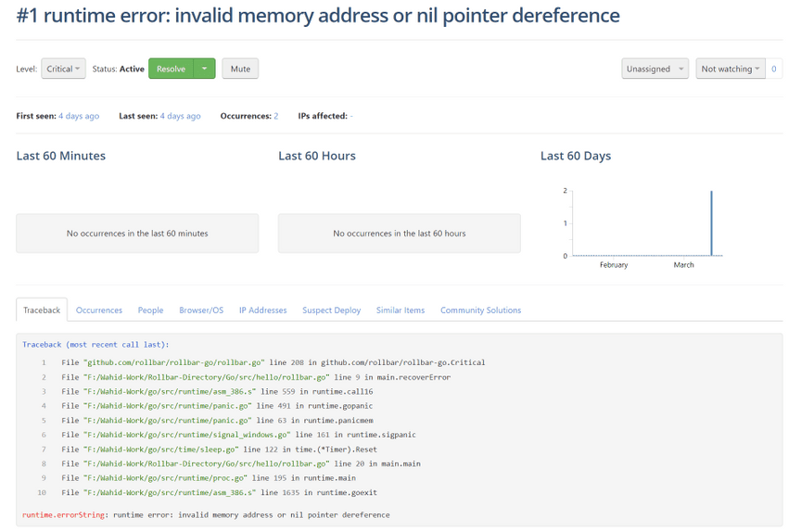Open the Community Solutions tab
Viewport: 801px width, 532px height.
[x=480, y=310]
